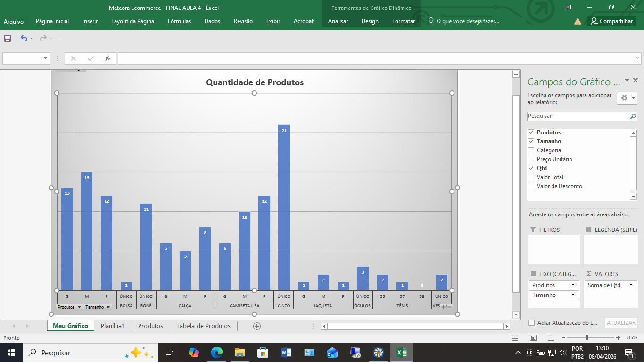644x362 pixels.
Task: Enable Adiar Atualização do Layout checkbox
Action: [532, 323]
